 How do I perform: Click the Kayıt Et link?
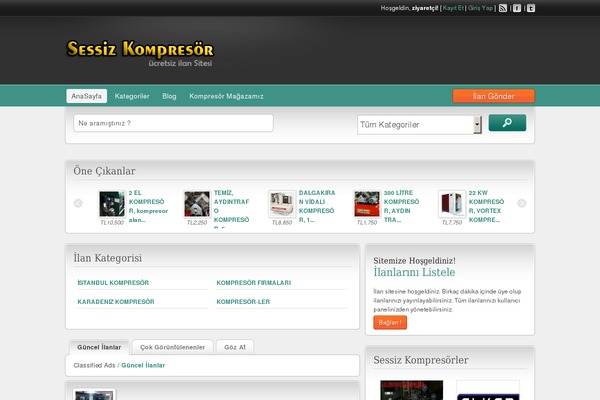453,8
